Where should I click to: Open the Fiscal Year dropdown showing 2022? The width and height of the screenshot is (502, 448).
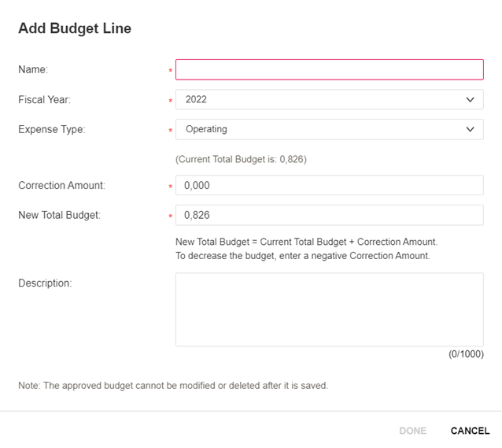[x=329, y=100]
